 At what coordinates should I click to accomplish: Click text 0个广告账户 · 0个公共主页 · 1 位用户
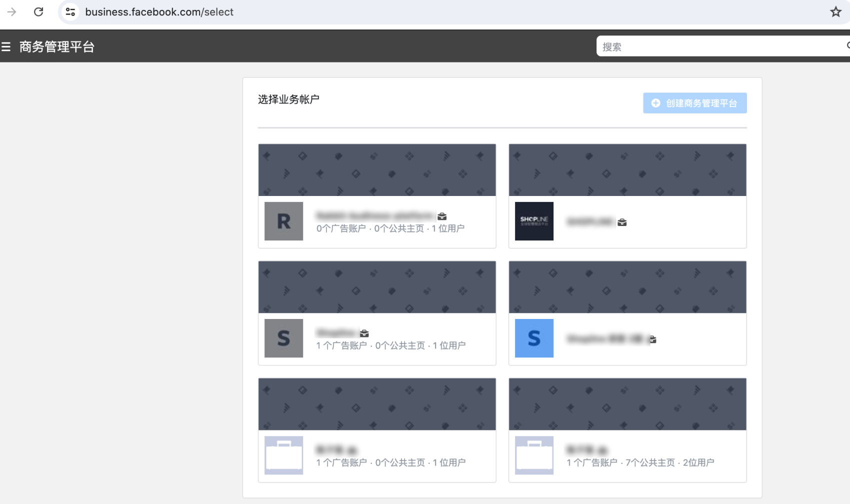pos(390,228)
